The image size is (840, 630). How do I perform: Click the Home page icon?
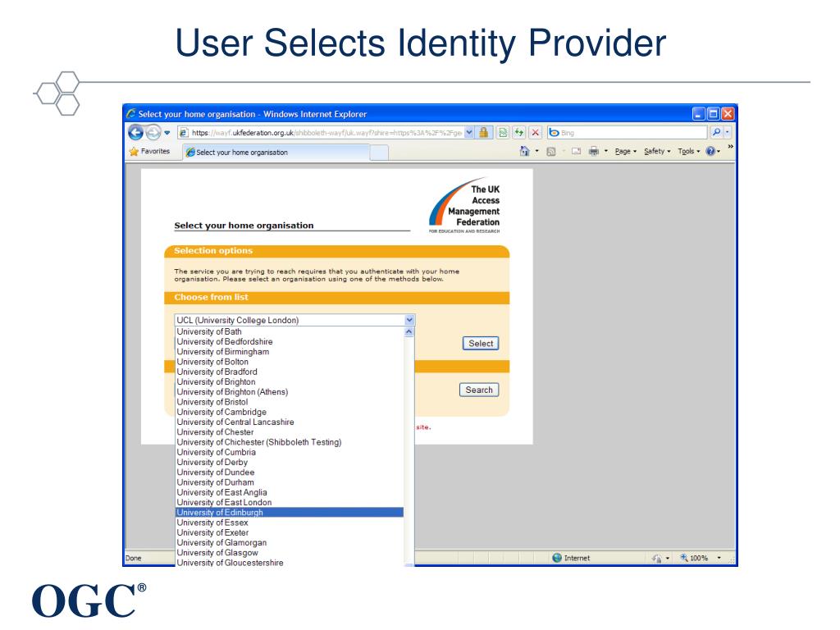pyautogui.click(x=524, y=151)
